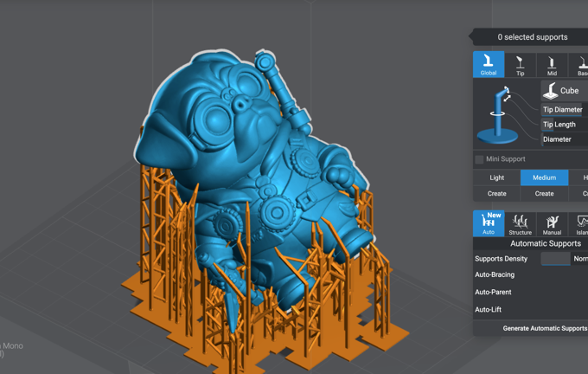The width and height of the screenshot is (588, 374).
Task: Click the support pillar preview diagram
Action: (x=497, y=115)
